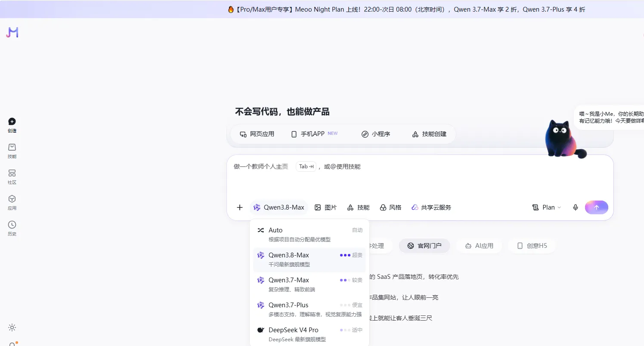Click the 千问最新旗舰模型 description

289,265
